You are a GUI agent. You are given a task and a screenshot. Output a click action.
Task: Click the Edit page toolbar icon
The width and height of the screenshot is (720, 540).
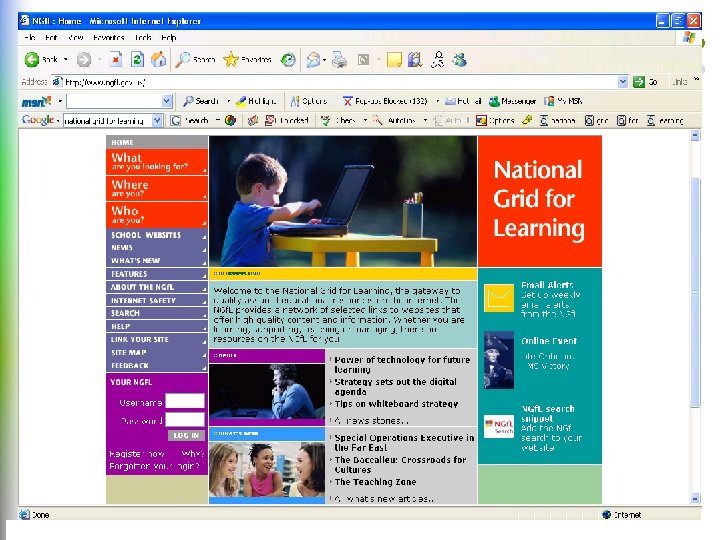pyautogui.click(x=364, y=59)
